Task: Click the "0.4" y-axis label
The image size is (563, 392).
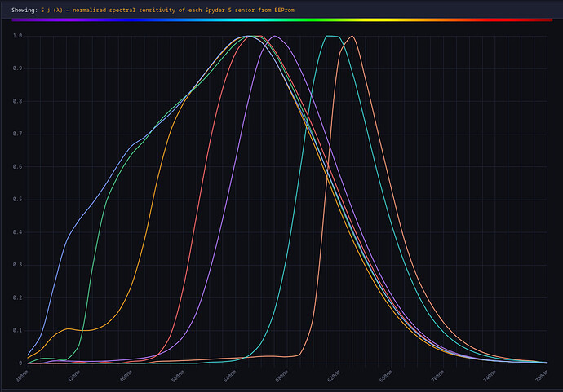Action: [x=18, y=232]
